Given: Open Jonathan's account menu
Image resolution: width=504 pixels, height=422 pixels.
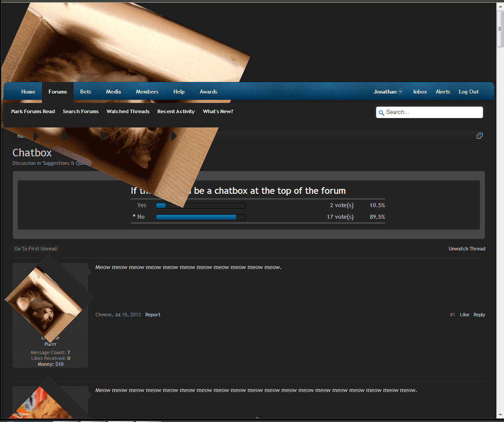Looking at the screenshot, I should point(385,92).
